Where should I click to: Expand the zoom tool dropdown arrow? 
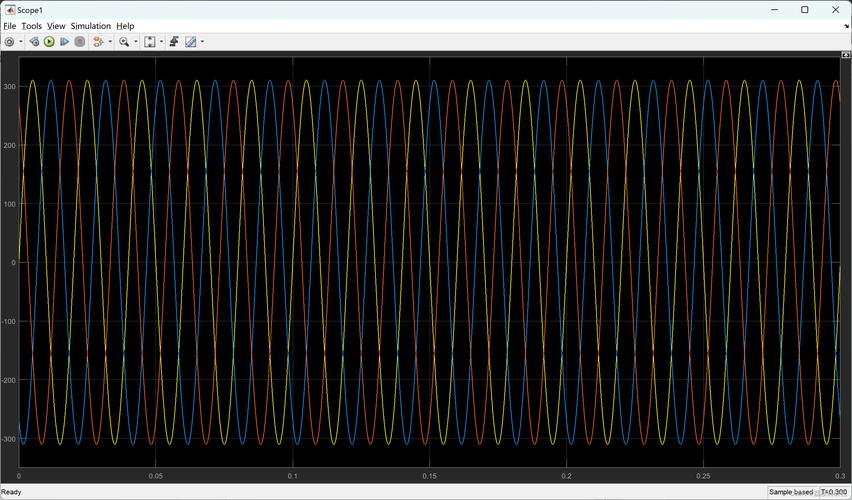[x=135, y=42]
